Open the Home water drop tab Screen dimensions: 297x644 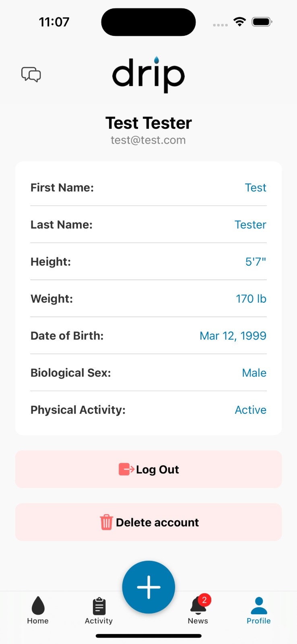coord(38,610)
